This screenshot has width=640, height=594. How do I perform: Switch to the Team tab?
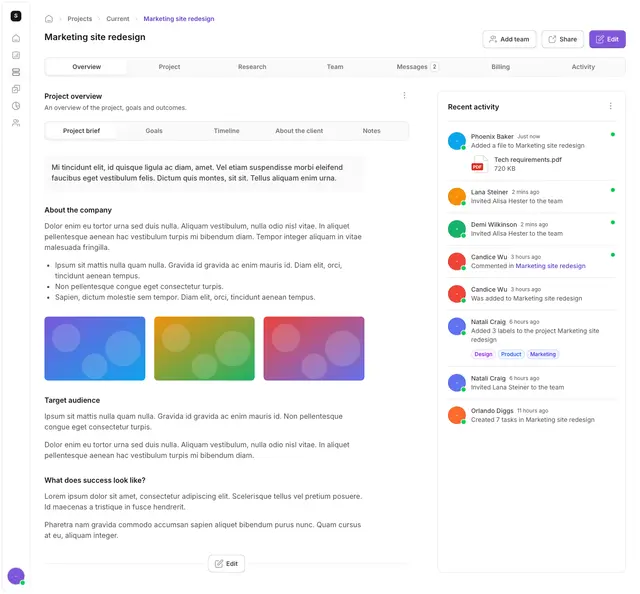click(x=335, y=67)
